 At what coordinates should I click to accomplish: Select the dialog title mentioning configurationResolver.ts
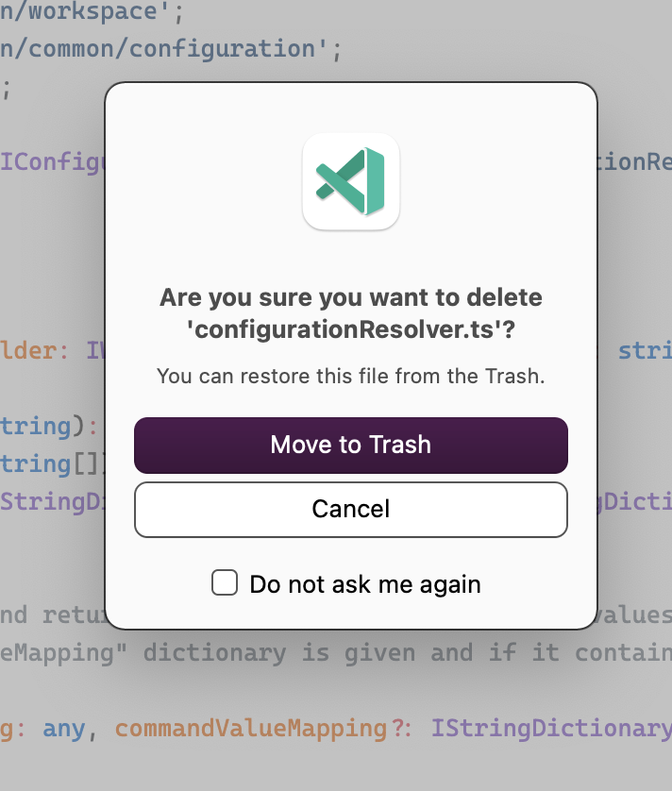point(351,314)
